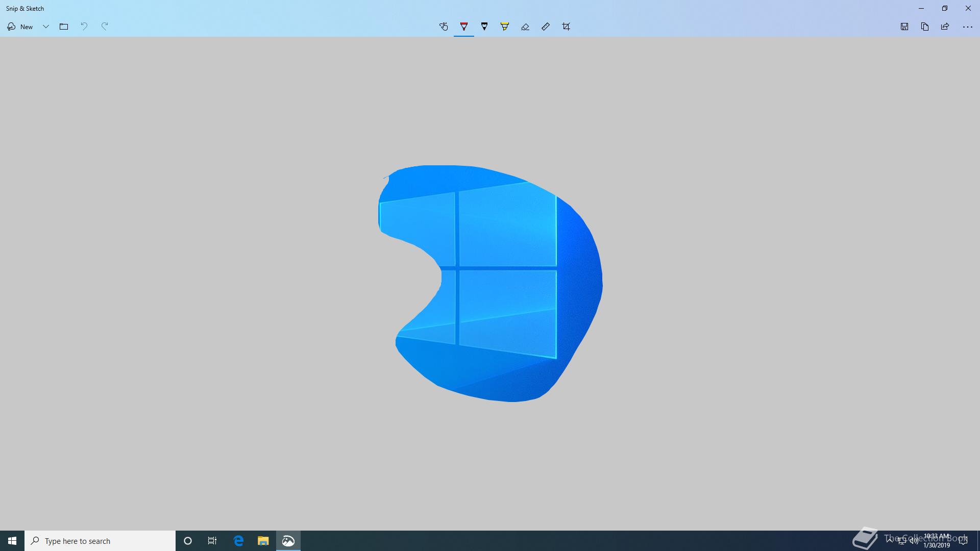Image resolution: width=980 pixels, height=551 pixels.
Task: Click the Type here to search box
Action: click(100, 541)
